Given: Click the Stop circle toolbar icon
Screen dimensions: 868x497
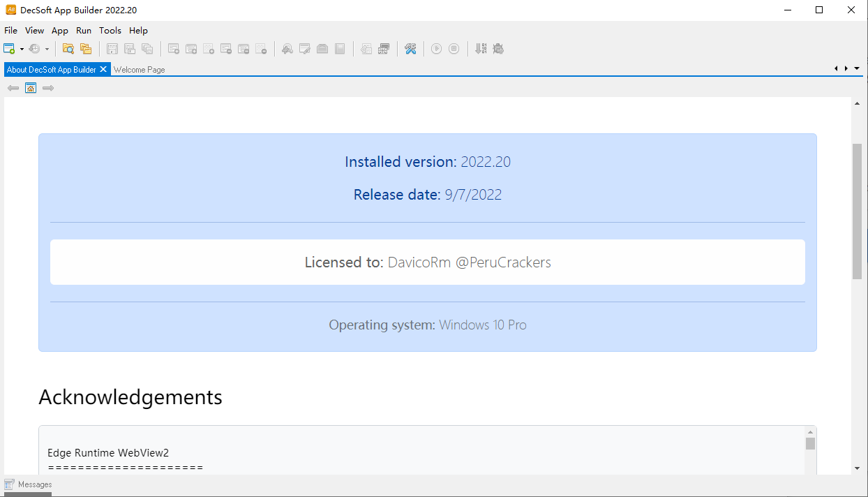Looking at the screenshot, I should (454, 49).
